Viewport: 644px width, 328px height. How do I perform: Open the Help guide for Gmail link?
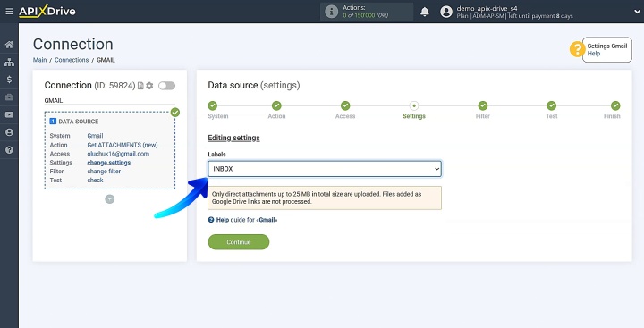coord(242,220)
